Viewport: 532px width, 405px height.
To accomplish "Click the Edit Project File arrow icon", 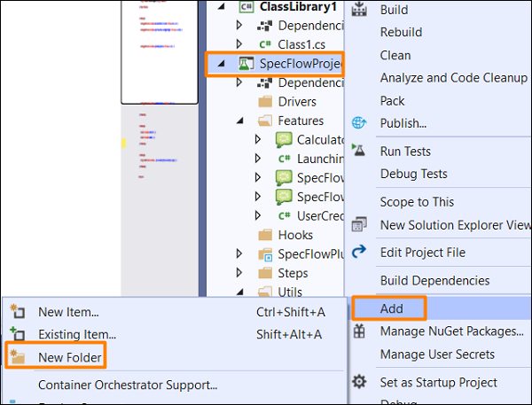I will point(359,253).
